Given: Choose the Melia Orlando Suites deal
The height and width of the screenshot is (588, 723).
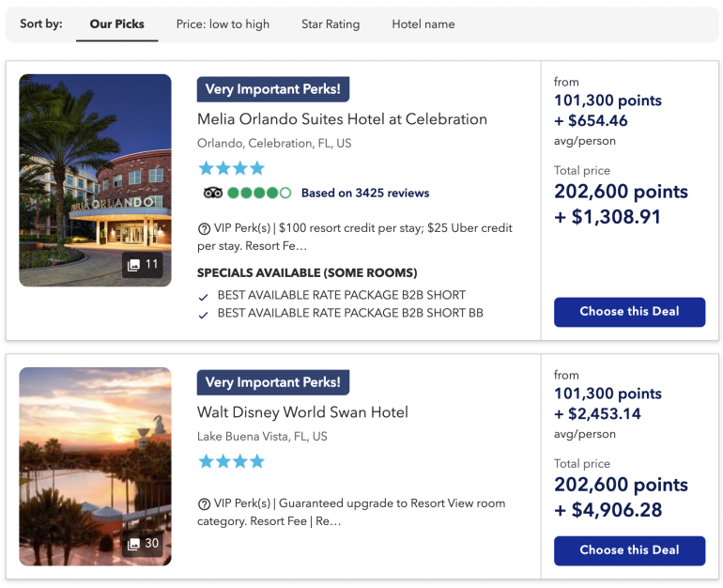Looking at the screenshot, I should [629, 312].
